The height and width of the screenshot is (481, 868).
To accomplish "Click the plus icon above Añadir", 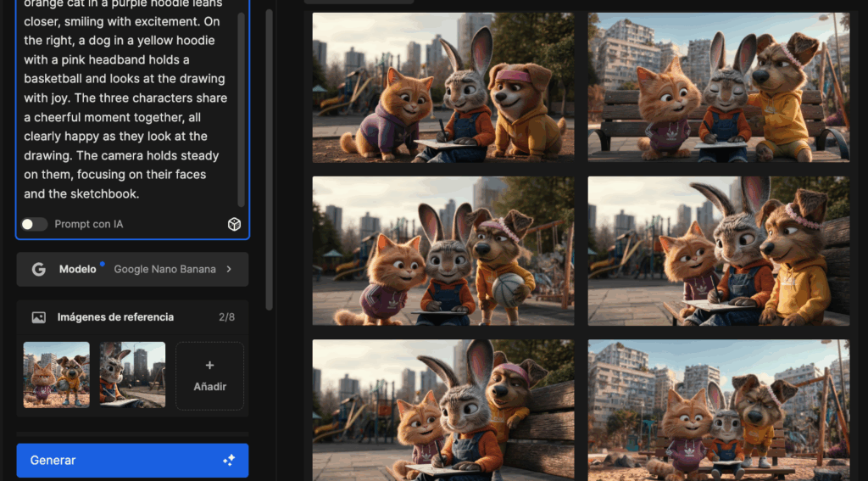I will [x=209, y=365].
